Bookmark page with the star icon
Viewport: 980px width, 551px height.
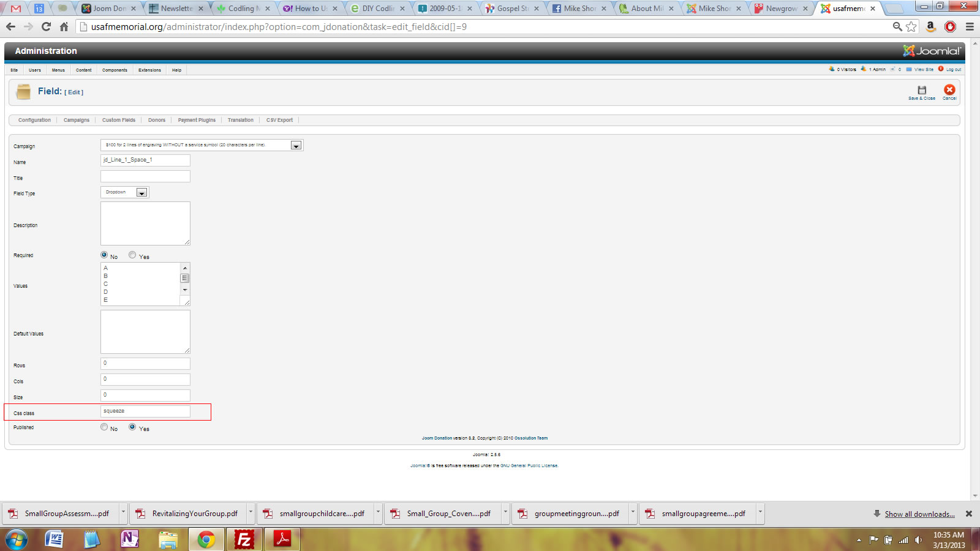(x=911, y=26)
